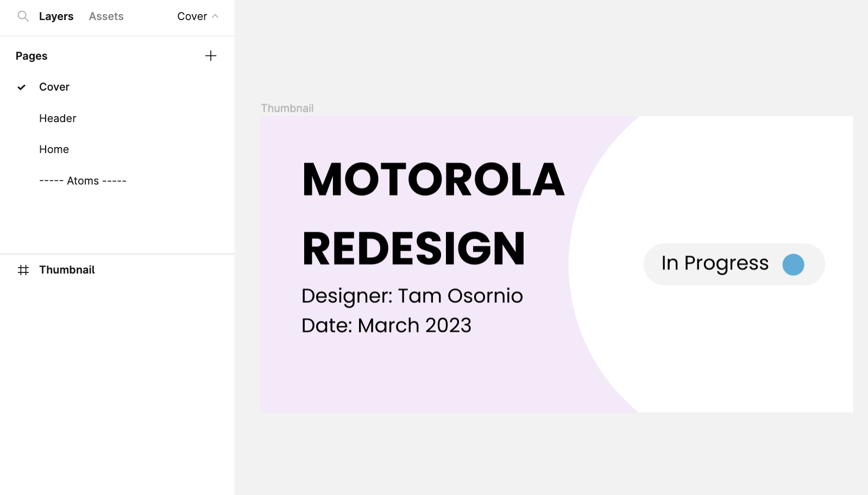Select the blue status circle on canvas
The width and height of the screenshot is (868, 495).
tap(793, 265)
